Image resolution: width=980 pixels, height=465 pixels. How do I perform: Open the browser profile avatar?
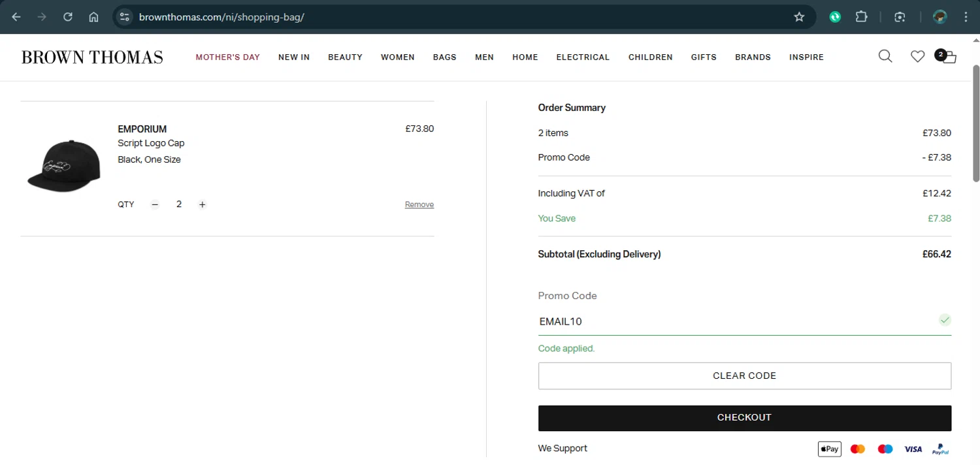[x=940, y=17]
